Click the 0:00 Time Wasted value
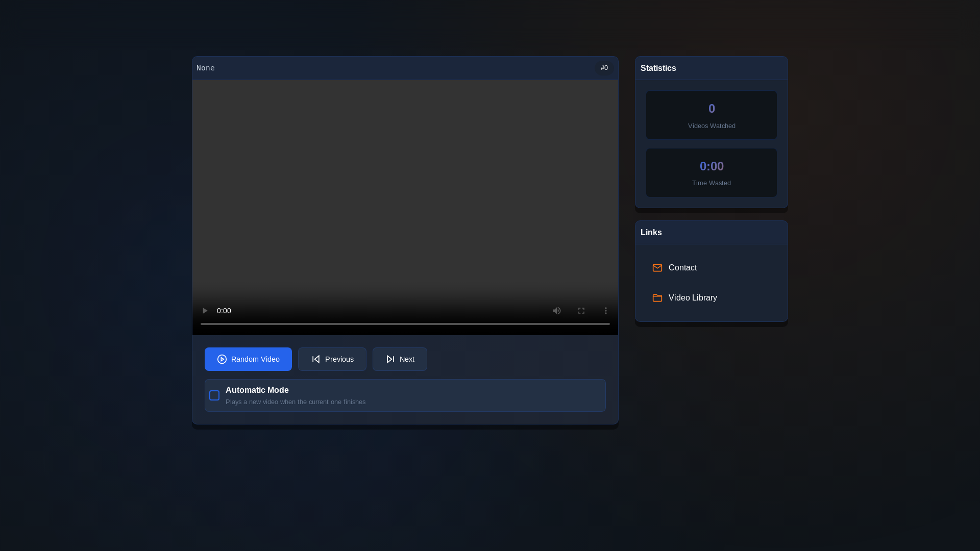980x551 pixels. click(711, 166)
